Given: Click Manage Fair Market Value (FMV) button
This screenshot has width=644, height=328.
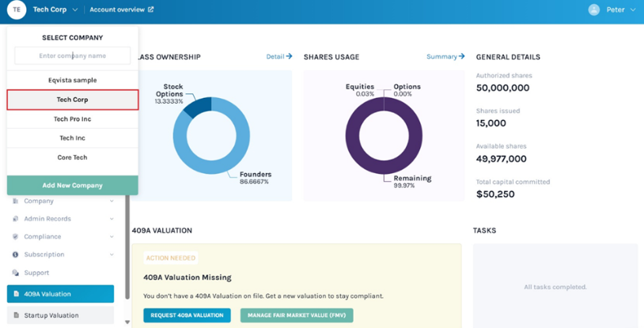Looking at the screenshot, I should point(297,315).
